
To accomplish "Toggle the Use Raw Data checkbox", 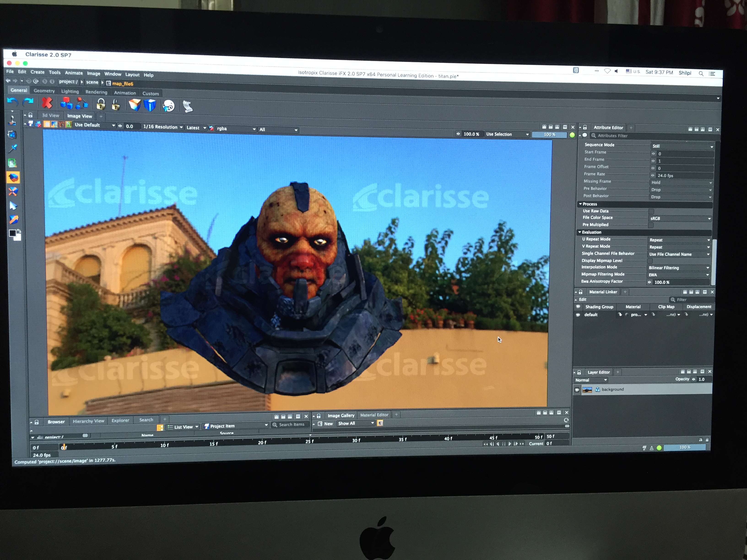I will point(651,211).
